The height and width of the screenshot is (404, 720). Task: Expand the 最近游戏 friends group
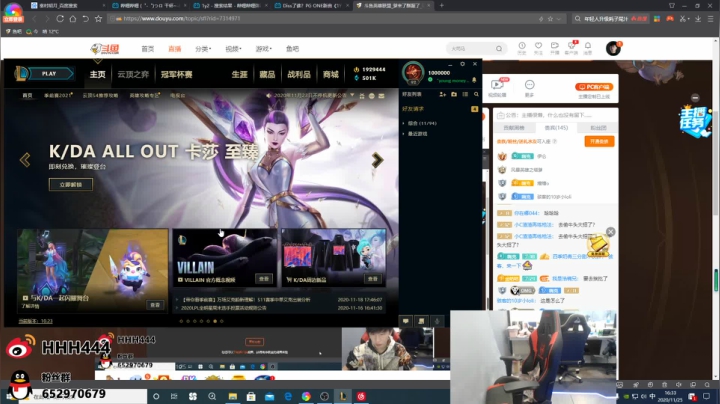[x=415, y=134]
